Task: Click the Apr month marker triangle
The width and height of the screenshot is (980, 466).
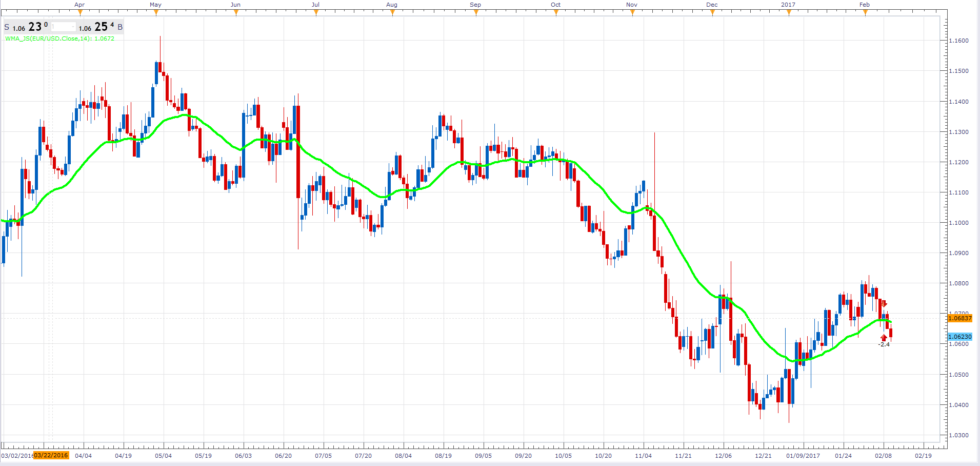Action: tap(80, 13)
